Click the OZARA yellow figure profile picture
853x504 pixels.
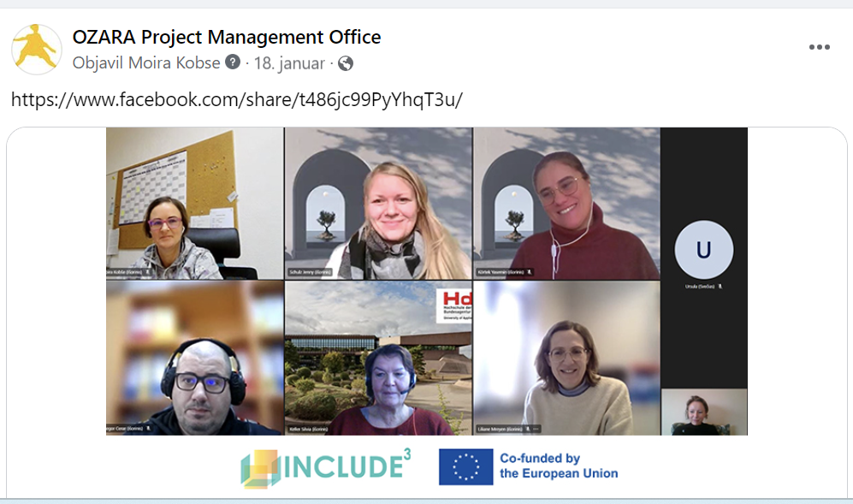[x=37, y=50]
